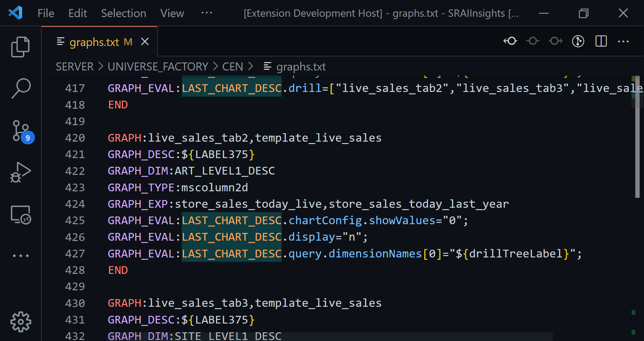644x341 pixels.
Task: Open the Run and Debug view
Action: pos(20,173)
